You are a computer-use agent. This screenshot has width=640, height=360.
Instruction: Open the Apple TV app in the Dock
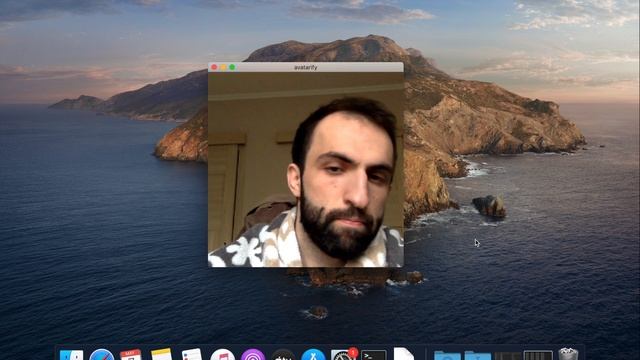tap(283, 355)
